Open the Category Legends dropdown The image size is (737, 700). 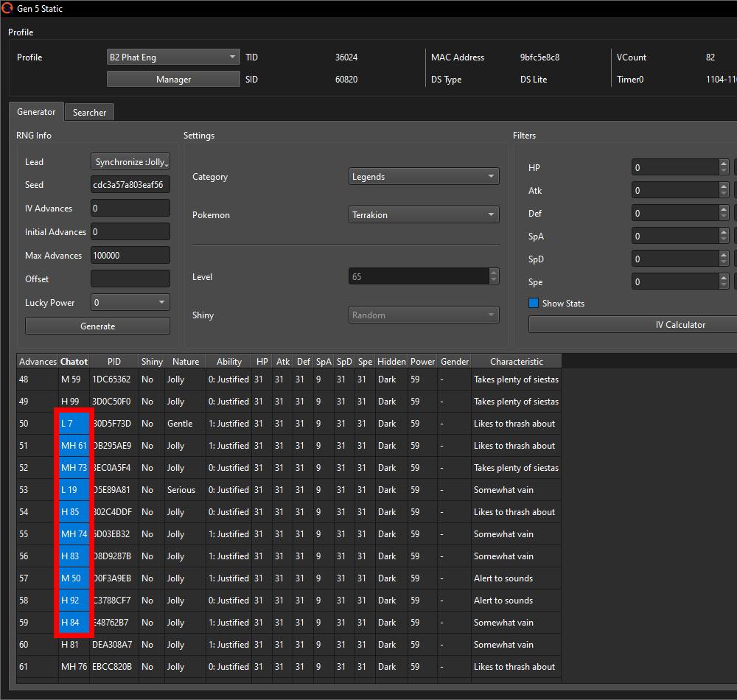tap(424, 177)
